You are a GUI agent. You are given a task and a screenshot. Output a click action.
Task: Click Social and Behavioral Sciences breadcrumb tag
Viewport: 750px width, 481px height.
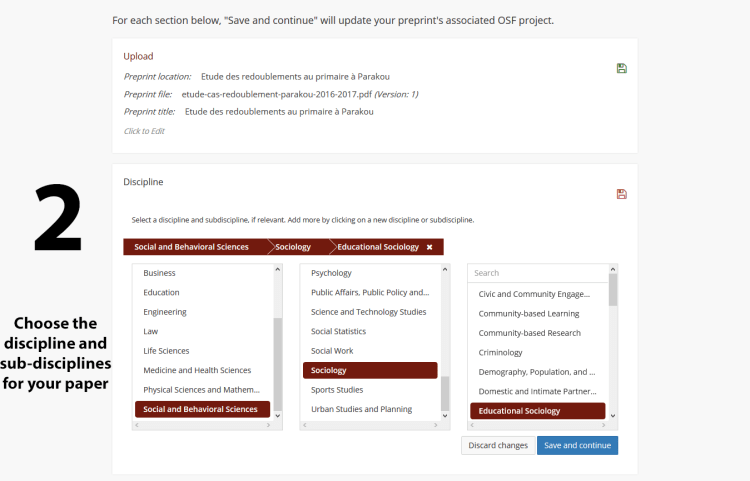191,247
